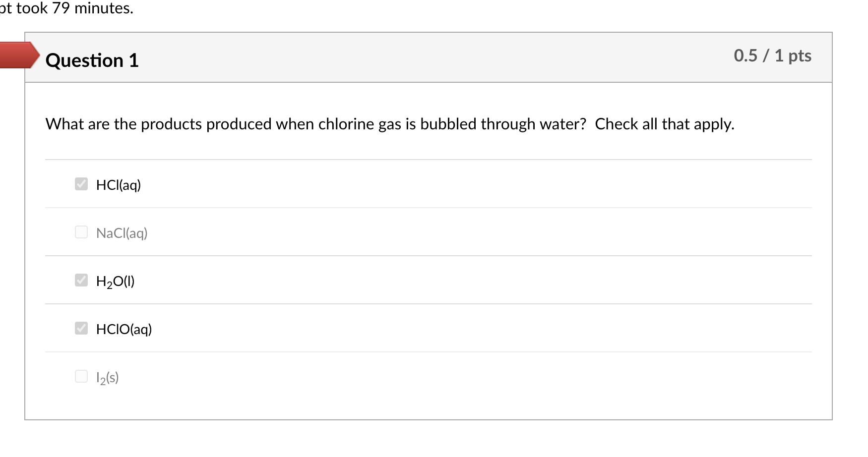Select the NaCl(aq) answer text
The width and height of the screenshot is (868, 457).
[122, 233]
